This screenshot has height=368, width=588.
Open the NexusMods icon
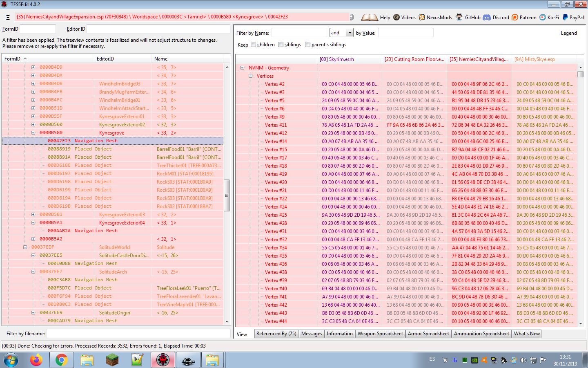click(x=422, y=17)
